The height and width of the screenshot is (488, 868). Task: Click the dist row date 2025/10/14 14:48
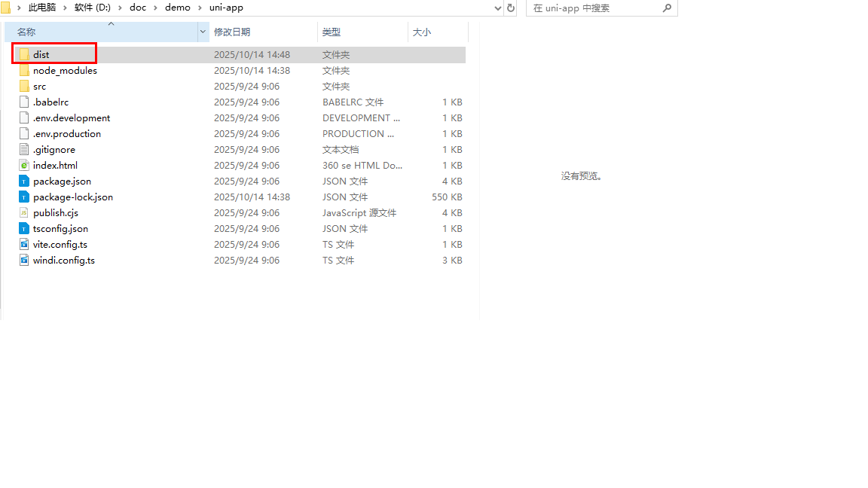click(252, 54)
